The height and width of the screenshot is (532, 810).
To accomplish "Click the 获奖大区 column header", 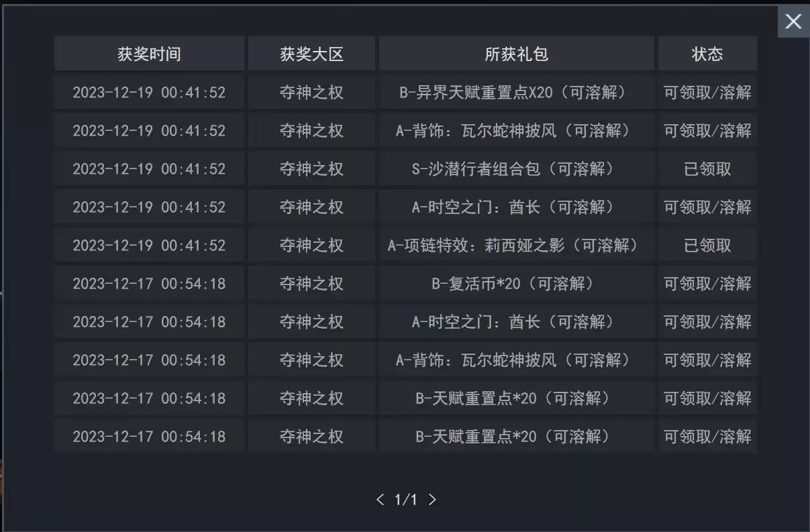I will [311, 54].
